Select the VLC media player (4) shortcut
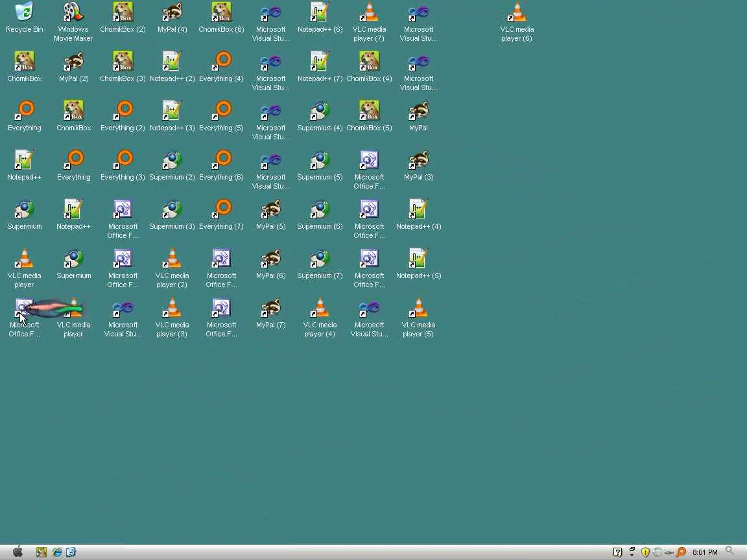 320,318
